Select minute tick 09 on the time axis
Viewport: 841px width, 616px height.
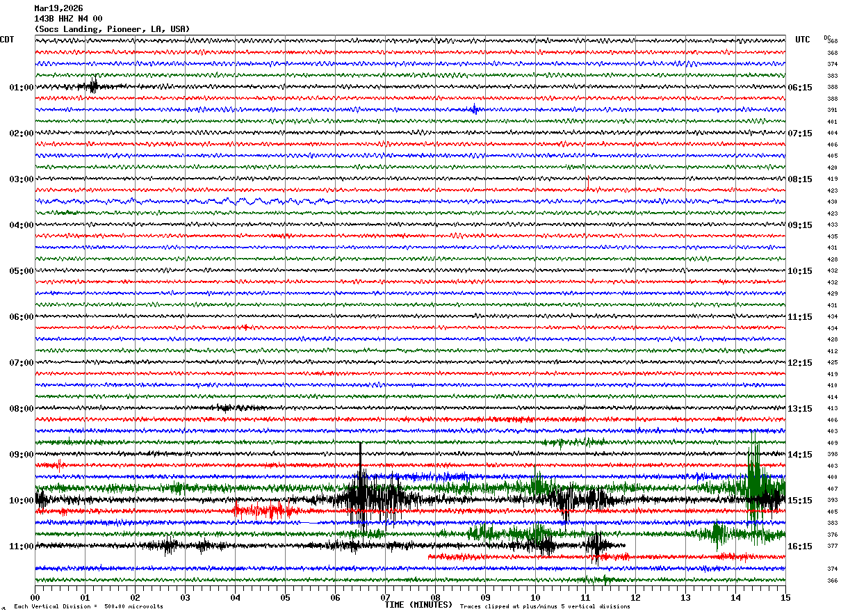485,597
